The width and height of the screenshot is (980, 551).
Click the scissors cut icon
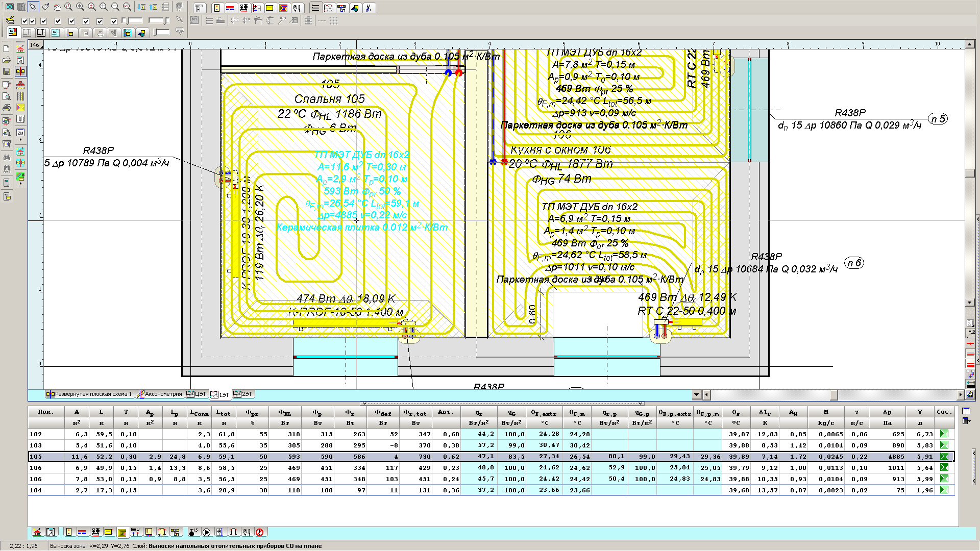(x=368, y=8)
